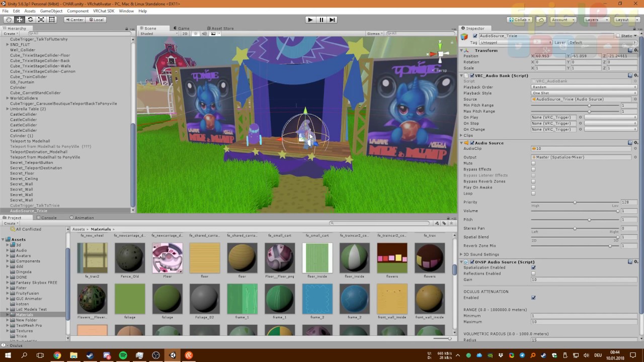Open VRC_Audio Bank help book icon
644x362 pixels.
[x=630, y=75]
